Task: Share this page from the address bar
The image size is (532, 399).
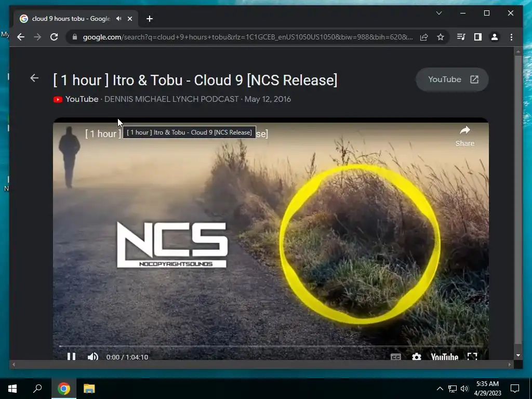Action: click(x=424, y=37)
